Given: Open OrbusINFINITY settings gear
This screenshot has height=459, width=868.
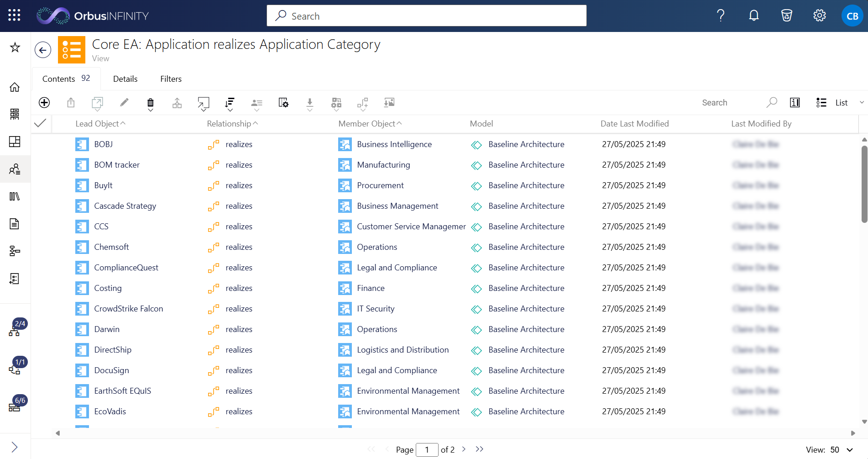Looking at the screenshot, I should (819, 15).
